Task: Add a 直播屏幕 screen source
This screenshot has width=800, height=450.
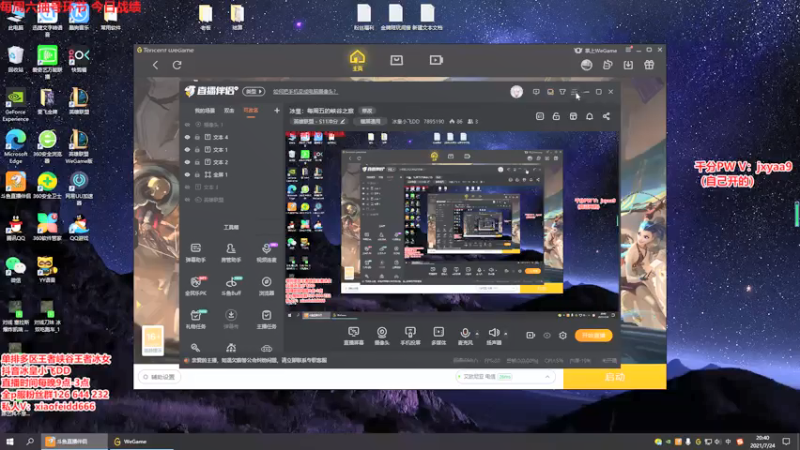Action: coord(353,336)
